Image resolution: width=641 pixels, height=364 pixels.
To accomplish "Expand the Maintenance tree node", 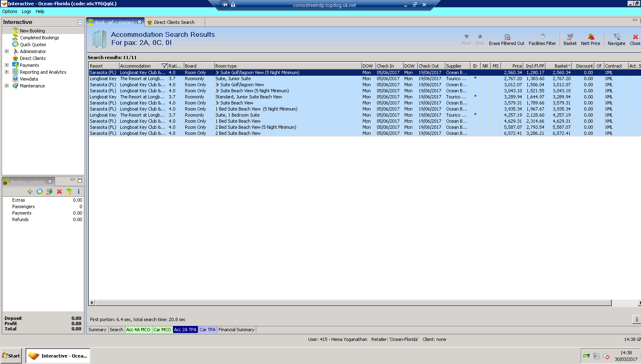I will 6,85.
